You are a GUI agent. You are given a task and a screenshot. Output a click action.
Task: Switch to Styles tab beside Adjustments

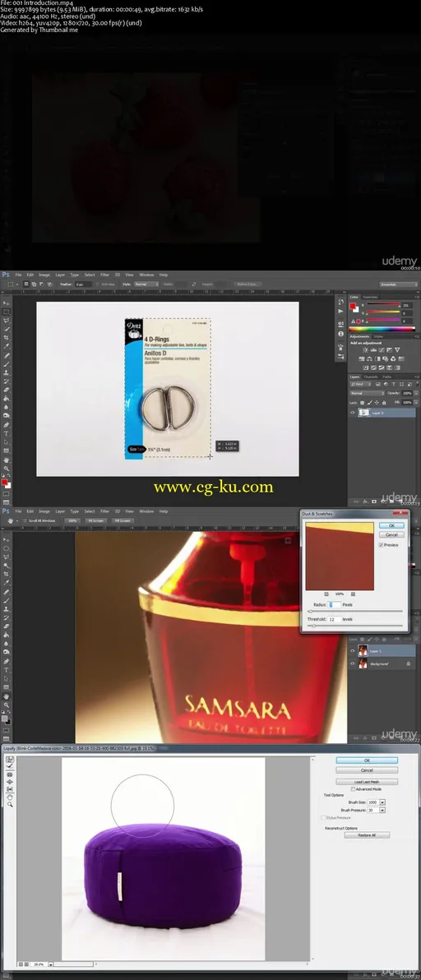pyautogui.click(x=378, y=337)
